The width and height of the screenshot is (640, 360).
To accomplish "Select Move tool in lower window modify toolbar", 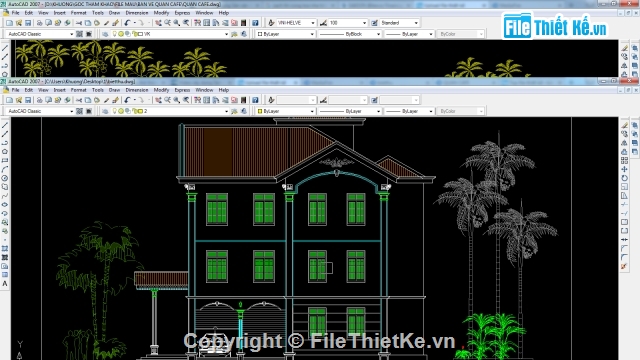I will point(624,169).
